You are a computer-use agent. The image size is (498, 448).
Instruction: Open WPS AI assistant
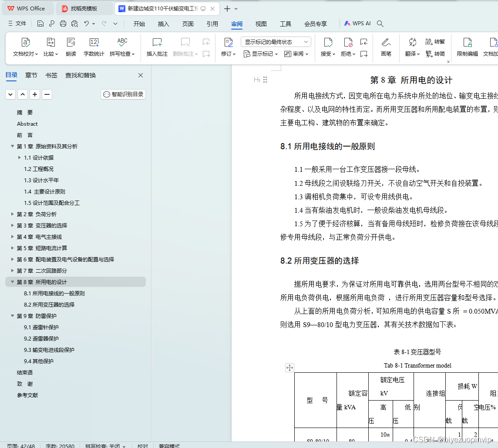pyautogui.click(x=357, y=23)
